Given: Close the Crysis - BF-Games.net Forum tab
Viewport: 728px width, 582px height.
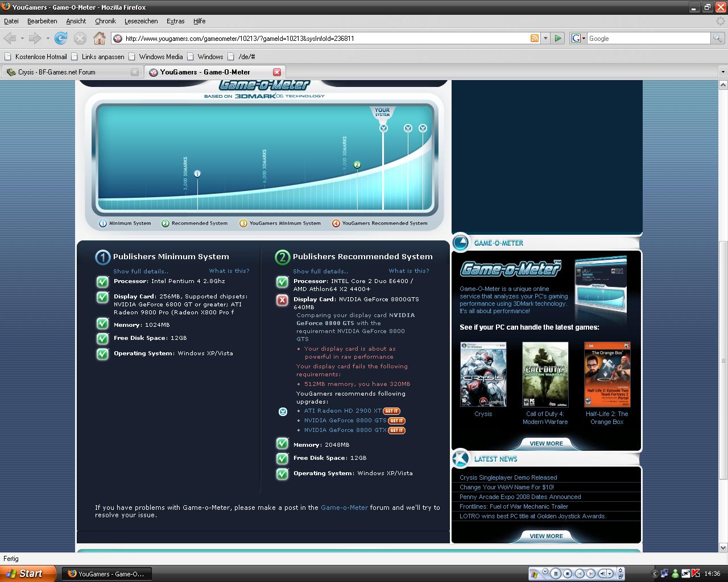Looking at the screenshot, I should point(135,72).
